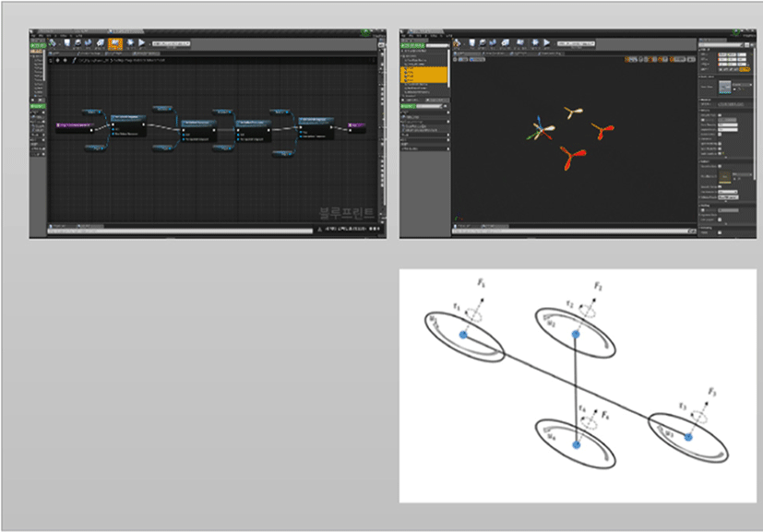The height and width of the screenshot is (532, 763).
Task: Click Compile icon in the Blueprint graph window toolbar
Action: click(x=53, y=43)
